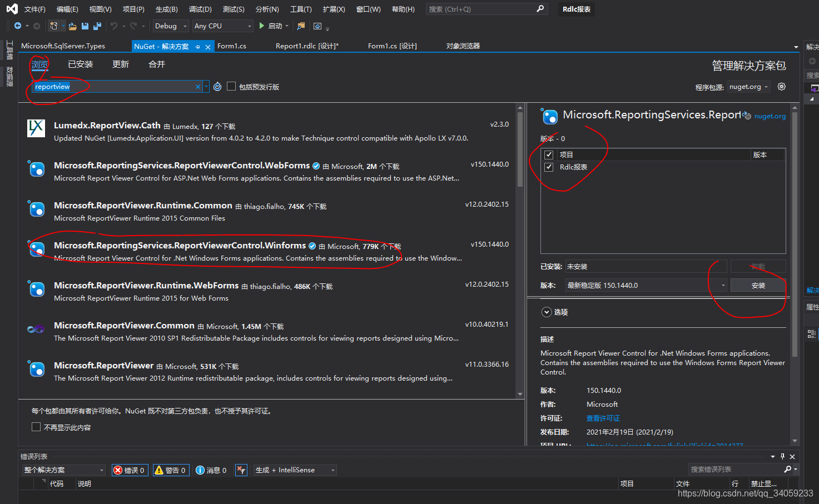Refresh the NuGet package search results
This screenshot has height=504, width=819.
[217, 87]
